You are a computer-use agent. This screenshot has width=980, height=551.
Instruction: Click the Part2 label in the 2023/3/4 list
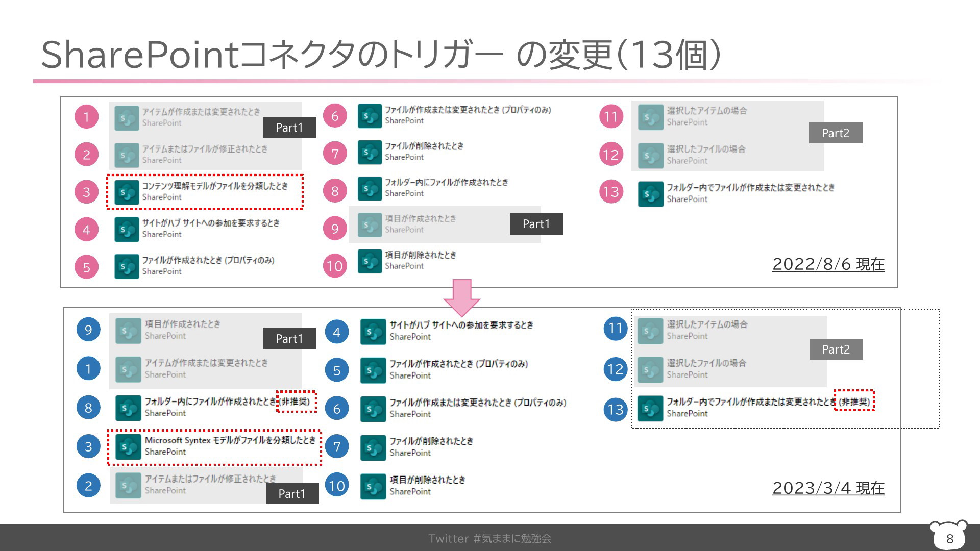pyautogui.click(x=836, y=349)
